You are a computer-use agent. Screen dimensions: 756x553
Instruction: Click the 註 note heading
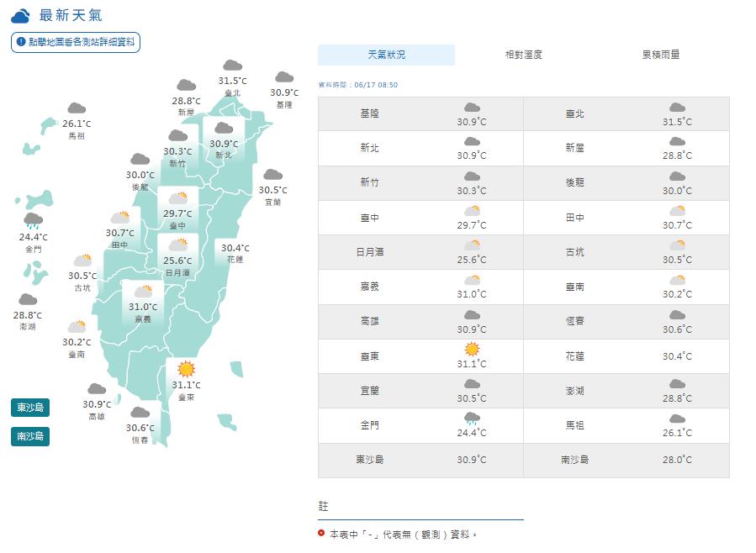(323, 506)
